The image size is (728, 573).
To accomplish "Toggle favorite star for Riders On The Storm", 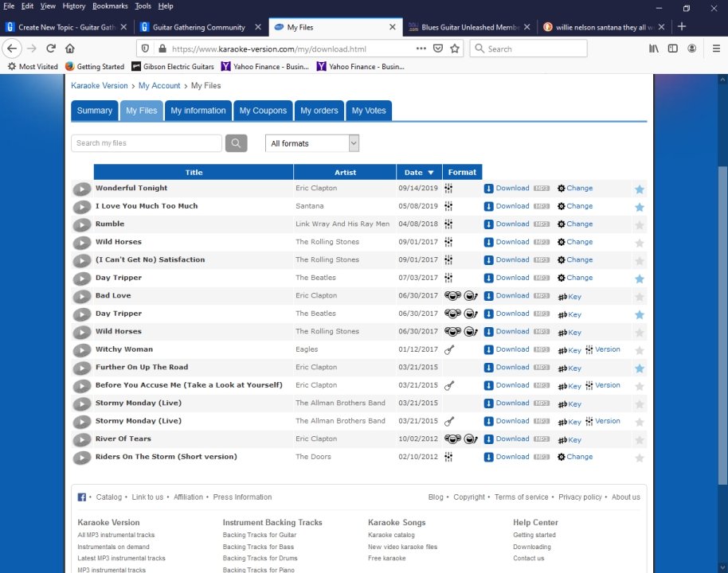I will [640, 458].
